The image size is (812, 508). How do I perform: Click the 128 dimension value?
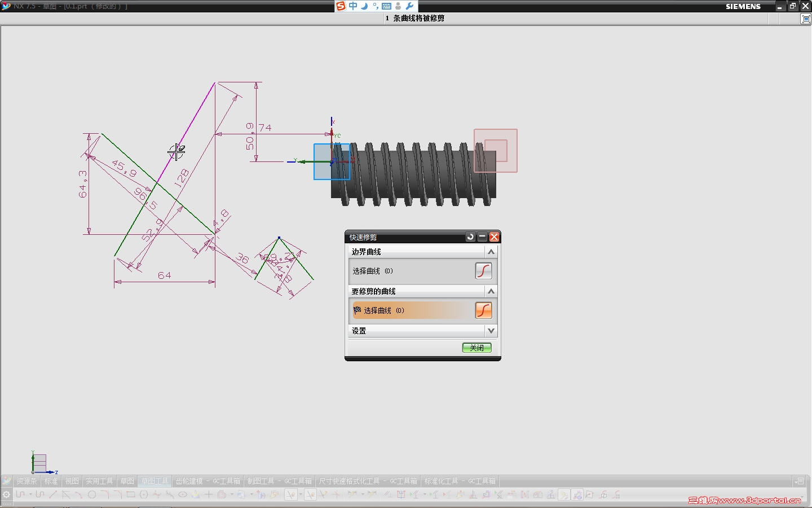(x=182, y=178)
